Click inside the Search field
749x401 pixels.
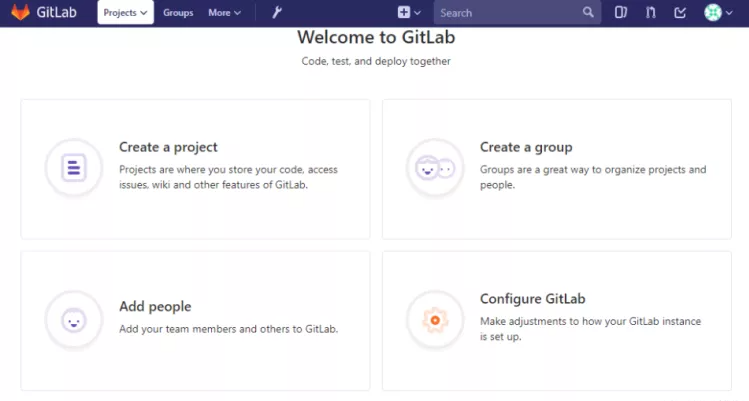pyautogui.click(x=509, y=13)
